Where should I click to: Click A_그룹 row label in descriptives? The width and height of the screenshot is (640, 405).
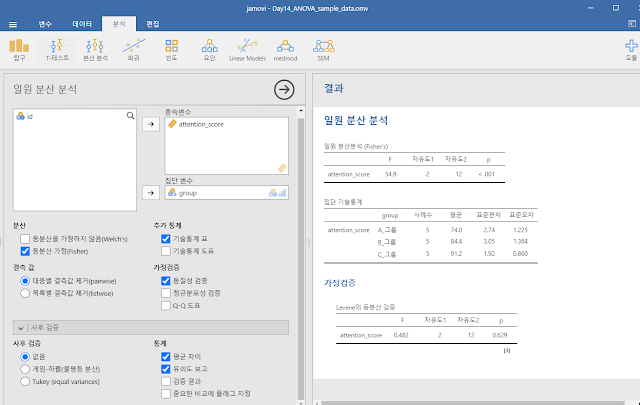click(x=387, y=230)
